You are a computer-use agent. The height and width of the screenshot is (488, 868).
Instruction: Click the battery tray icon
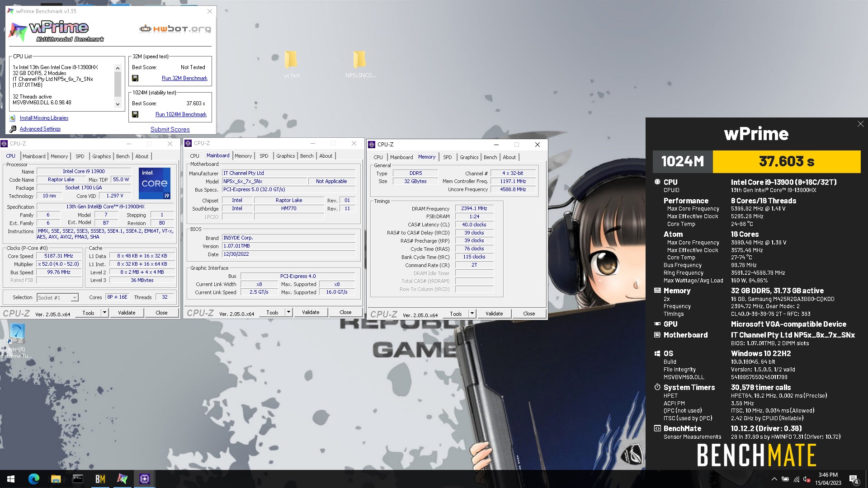click(x=785, y=479)
